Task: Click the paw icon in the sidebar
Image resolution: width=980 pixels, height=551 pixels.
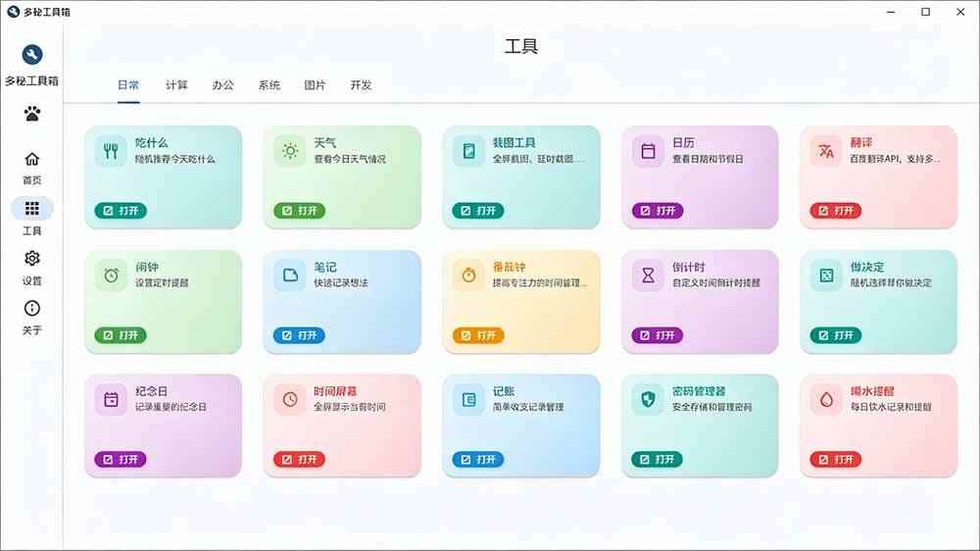Action: pyautogui.click(x=32, y=114)
